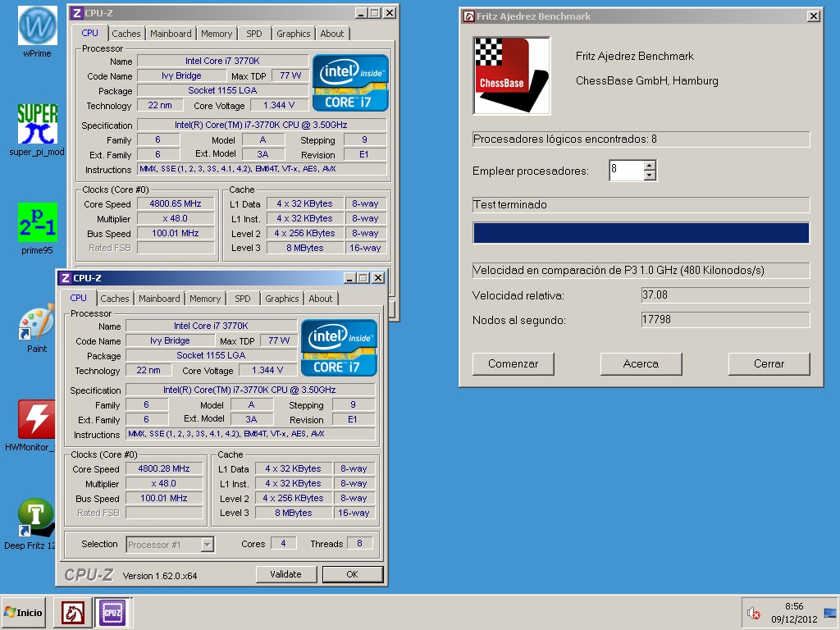This screenshot has width=840, height=630.
Task: Click the back CPU-Z title bar icon
Action: point(77,13)
